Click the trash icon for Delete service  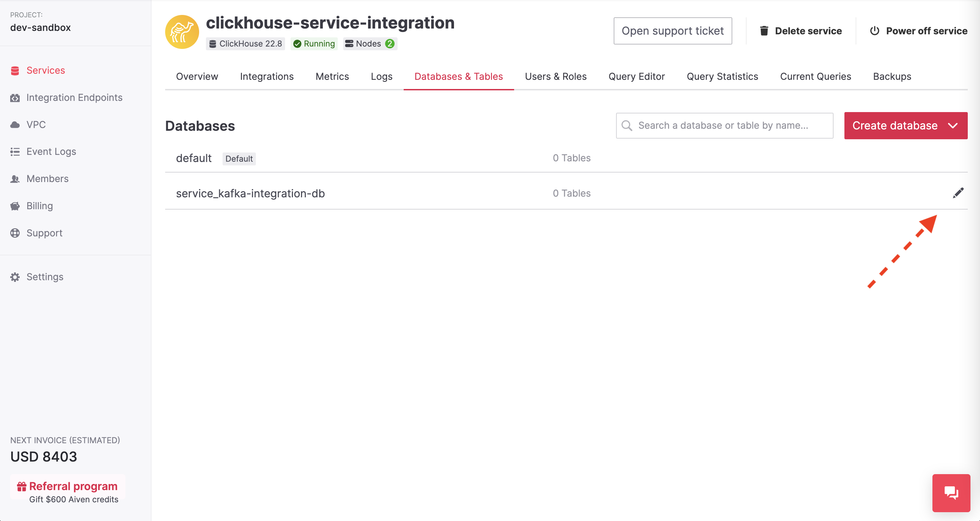(x=764, y=31)
